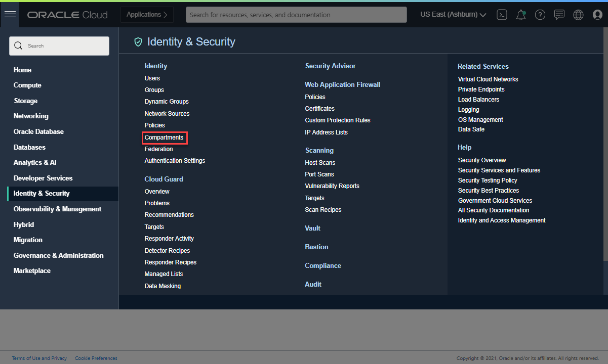Open Security Best Practices help link
608x364 pixels.
[489, 191]
